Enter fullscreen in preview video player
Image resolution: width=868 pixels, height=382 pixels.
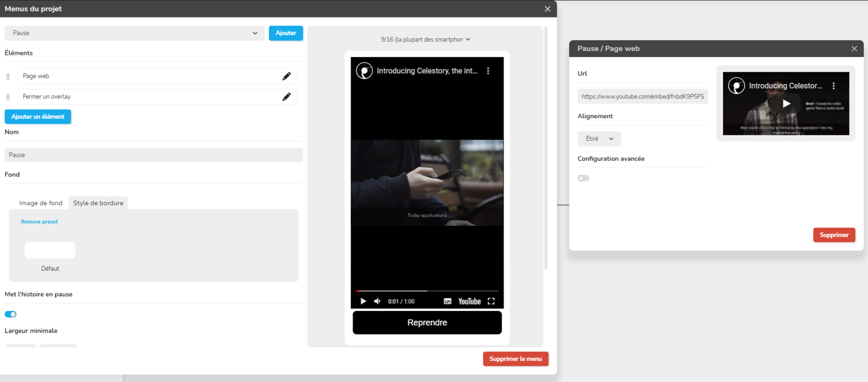click(491, 301)
